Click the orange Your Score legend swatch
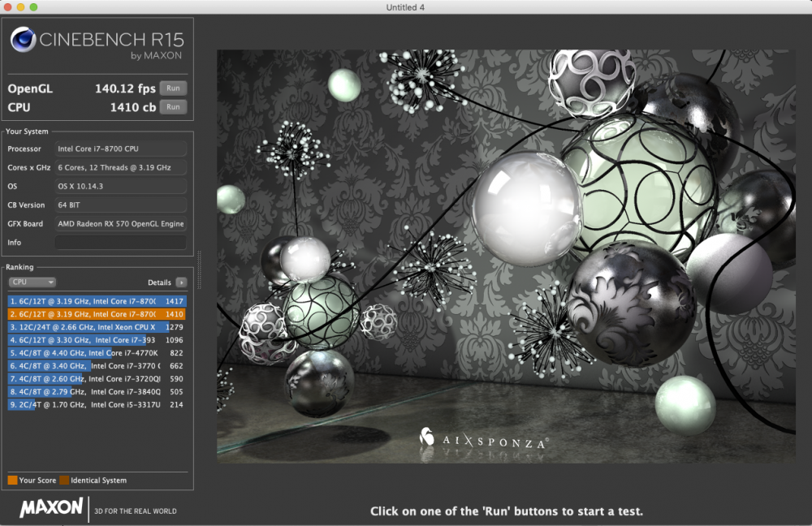 (x=12, y=480)
